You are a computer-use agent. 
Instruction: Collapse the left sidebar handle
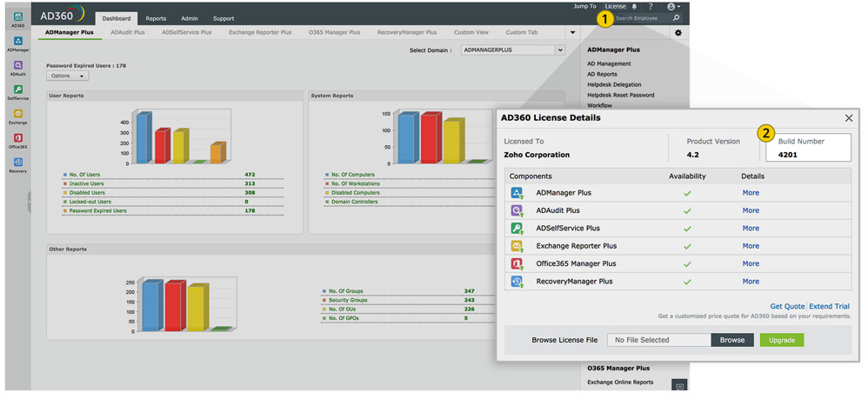pyautogui.click(x=30, y=202)
